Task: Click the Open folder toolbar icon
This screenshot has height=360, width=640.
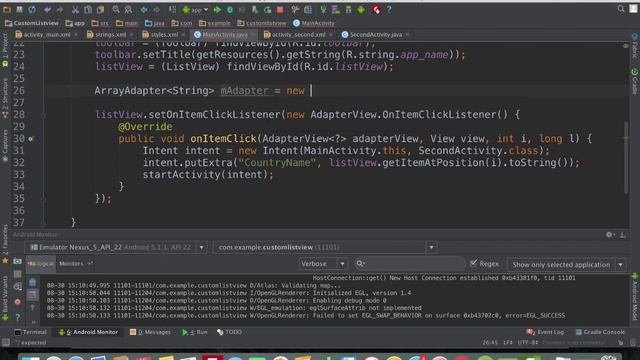Action: click(x=7, y=9)
